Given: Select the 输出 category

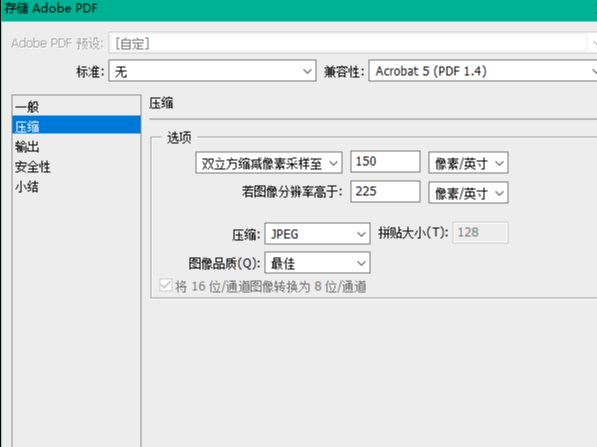Looking at the screenshot, I should click(77, 146).
